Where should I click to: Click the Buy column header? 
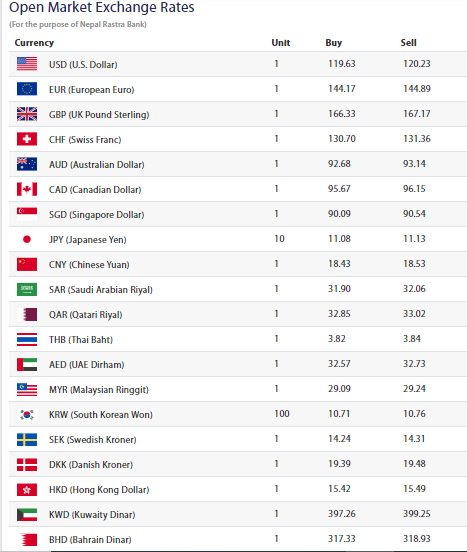tap(334, 43)
